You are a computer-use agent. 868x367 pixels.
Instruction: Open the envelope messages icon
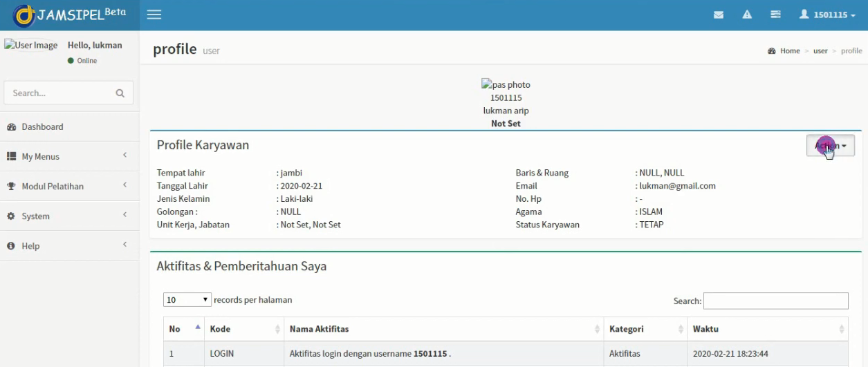[x=719, y=15]
